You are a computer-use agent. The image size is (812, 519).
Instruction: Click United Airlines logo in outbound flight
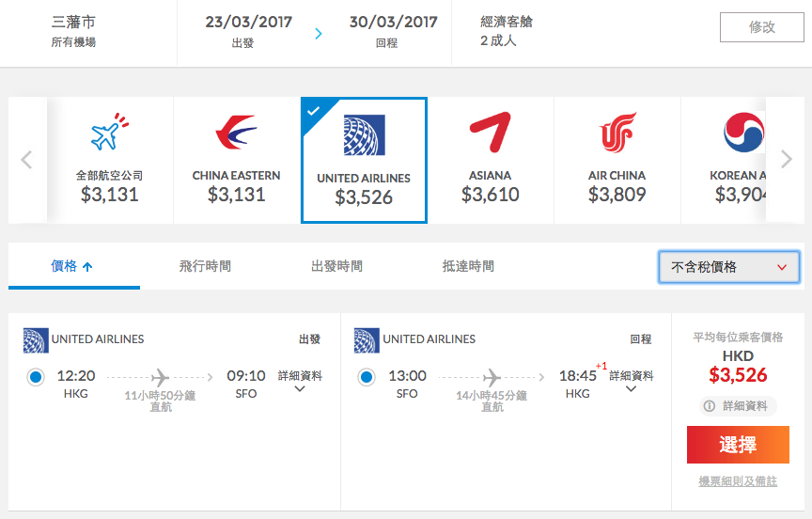coord(36,340)
